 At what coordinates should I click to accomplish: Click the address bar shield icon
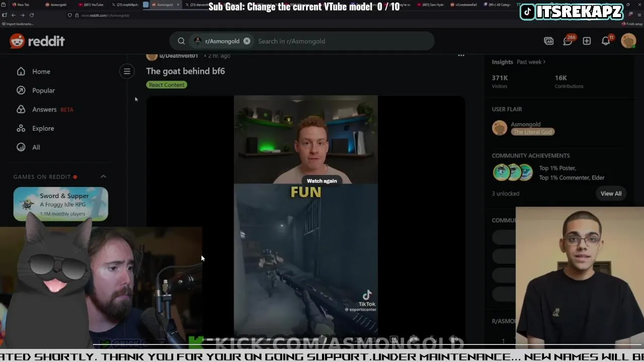pyautogui.click(x=69, y=15)
